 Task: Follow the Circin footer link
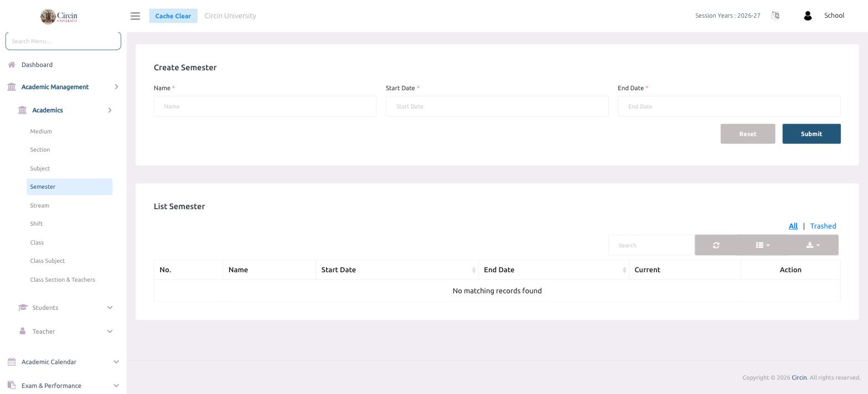tap(799, 377)
